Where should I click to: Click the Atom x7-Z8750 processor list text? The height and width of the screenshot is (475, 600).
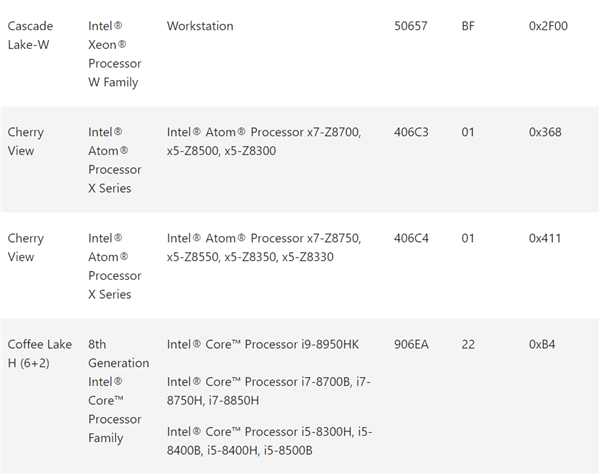263,248
